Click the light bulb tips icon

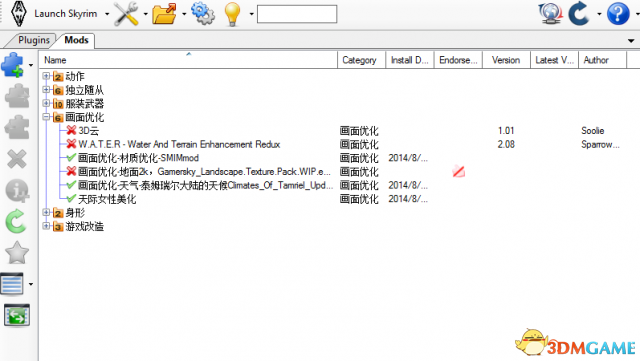(232, 14)
